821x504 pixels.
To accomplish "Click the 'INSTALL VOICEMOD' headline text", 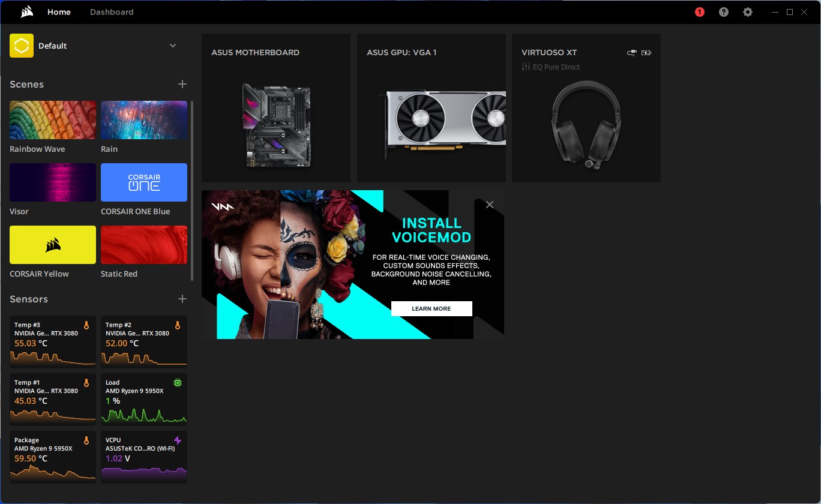I will click(x=432, y=230).
